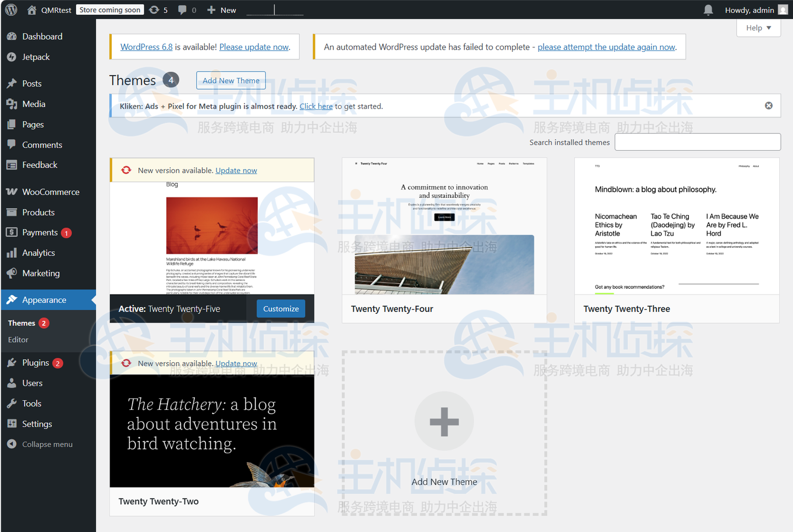Open Plugins using its plug icon

[x=12, y=362]
